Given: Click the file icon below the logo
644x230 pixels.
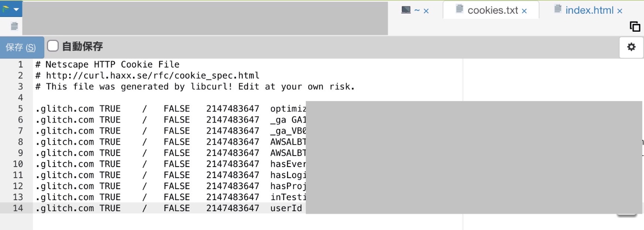Looking at the screenshot, I should click(14, 26).
